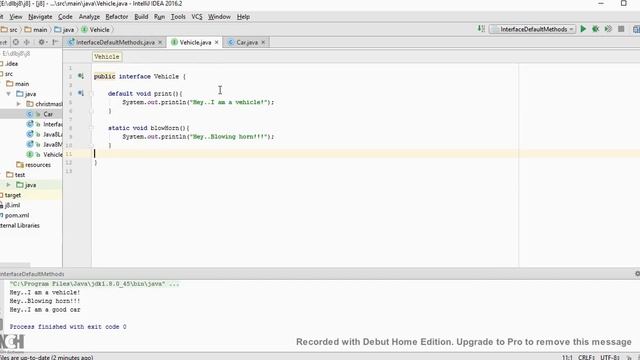This screenshot has height=360, width=640.
Task: Open the Run menu
Action: pos(159,17)
